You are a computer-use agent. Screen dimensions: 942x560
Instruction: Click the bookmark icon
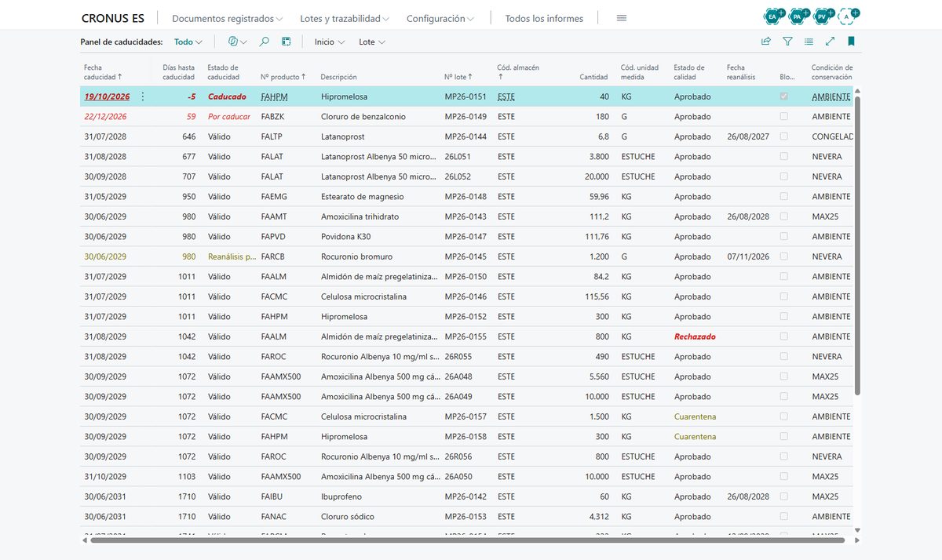click(x=851, y=42)
